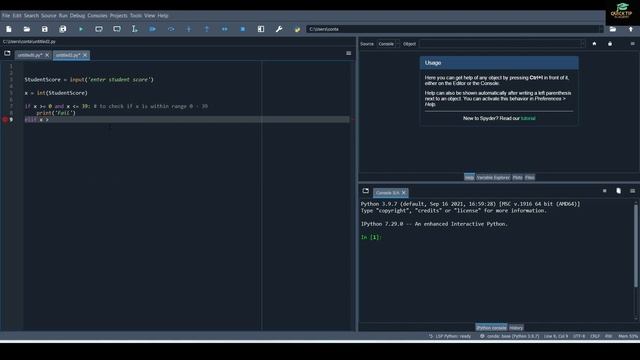Open the Source dropdown set to Console

coord(388,44)
